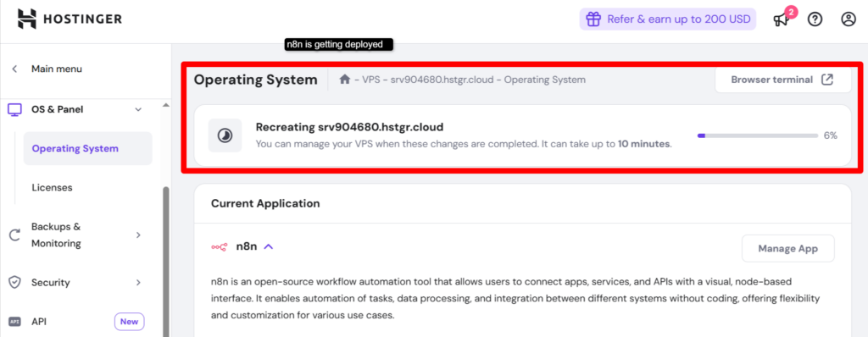
Task: Go back to Main menu
Action: 57,69
